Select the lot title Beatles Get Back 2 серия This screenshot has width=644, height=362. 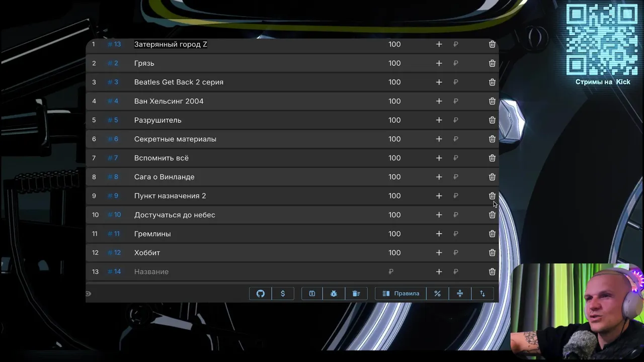(x=179, y=82)
